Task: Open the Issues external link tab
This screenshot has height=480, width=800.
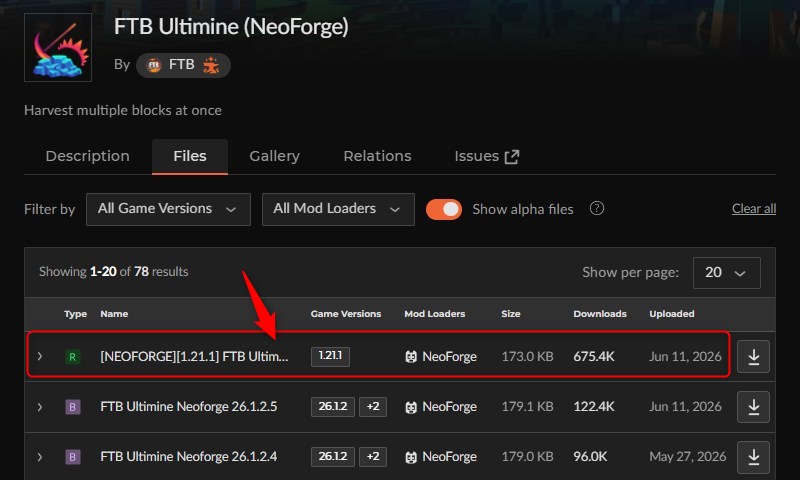Action: (487, 156)
